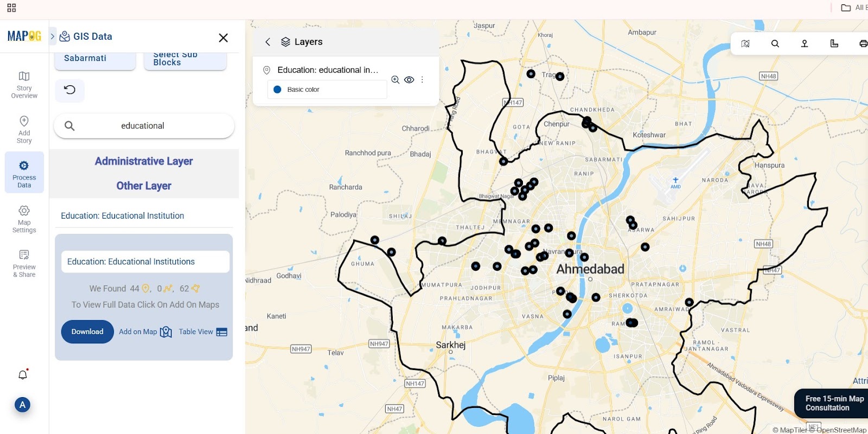Click the Add on Map icon

pos(166,332)
